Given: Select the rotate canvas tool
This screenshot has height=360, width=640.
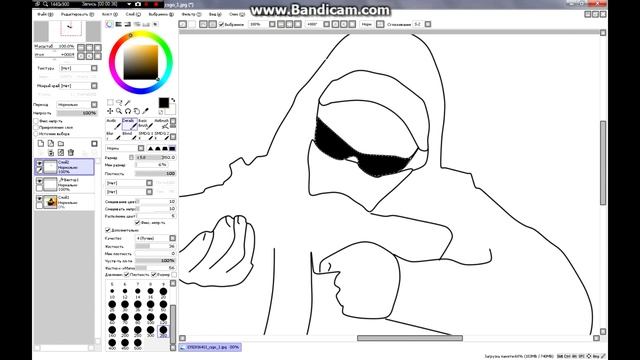Looking at the screenshot, I should coord(128,111).
